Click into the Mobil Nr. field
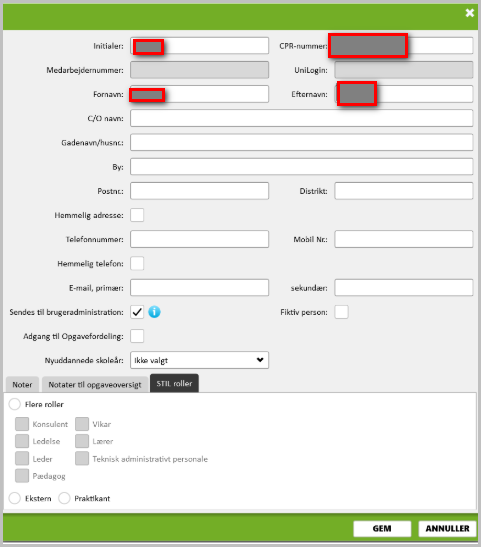 [x=404, y=239]
